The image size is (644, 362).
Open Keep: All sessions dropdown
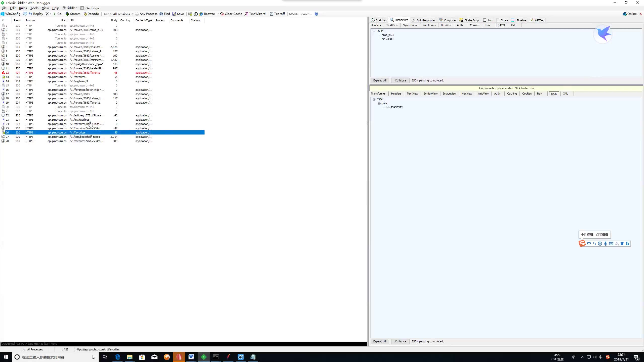pyautogui.click(x=118, y=14)
